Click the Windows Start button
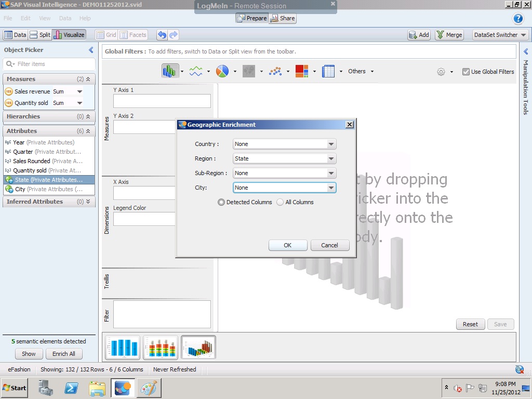Screen dimensions: 532x399 15,388
